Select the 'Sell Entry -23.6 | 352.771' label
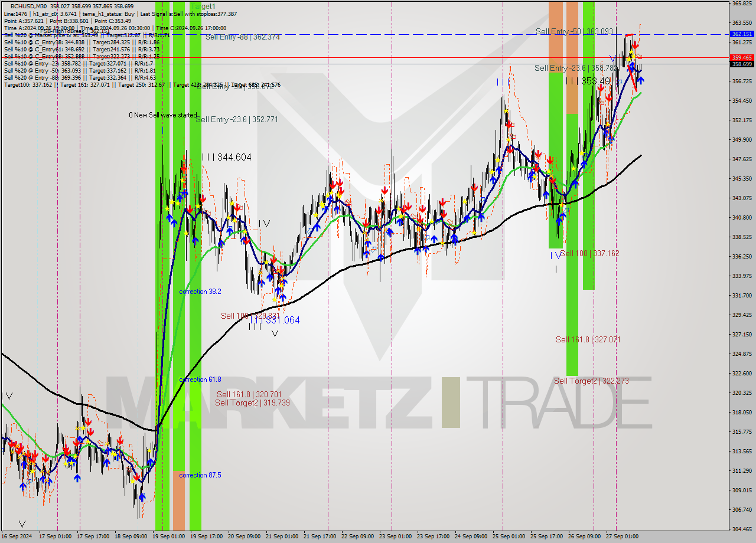Viewport: 756px width, 543px height. (236, 119)
